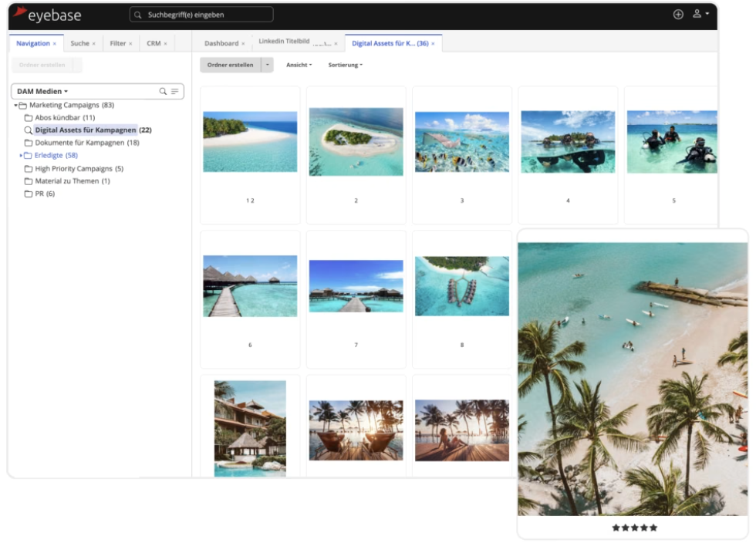
Task: Click folder icon of Abos kündbar
Action: [29, 118]
